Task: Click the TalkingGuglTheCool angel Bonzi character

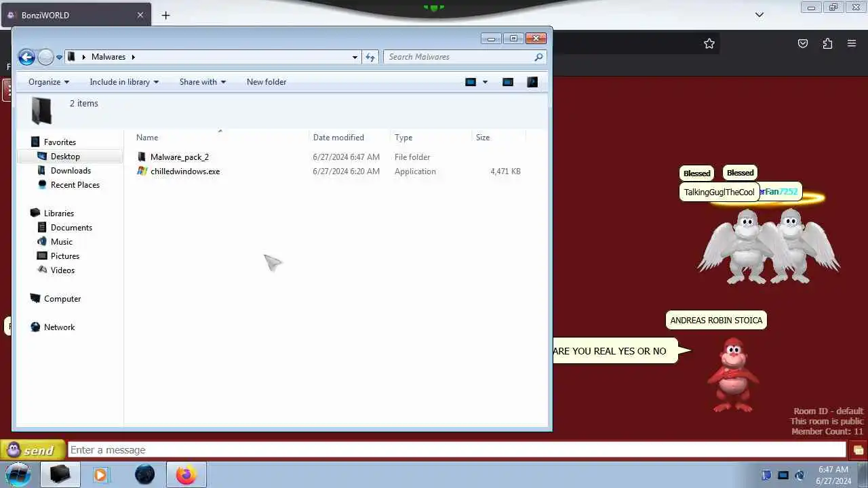Action: (744, 246)
